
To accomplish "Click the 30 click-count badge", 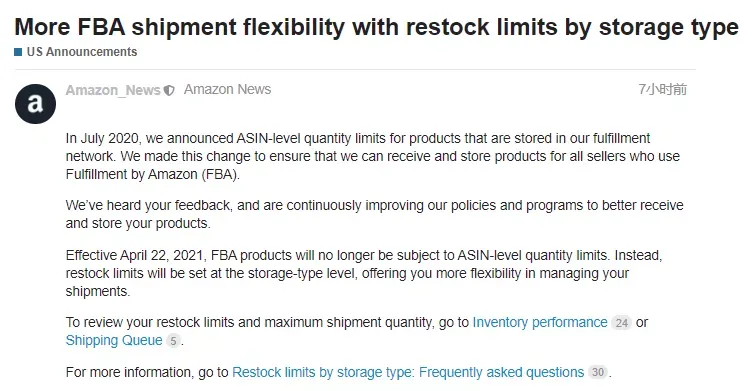I will pyautogui.click(x=597, y=372).
